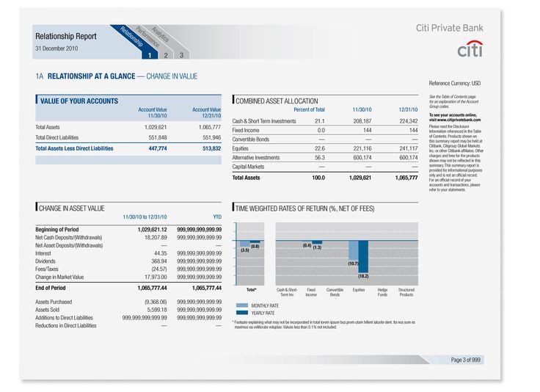Click the value 208,187
Viewport: 540px width, 392px height.
pyautogui.click(x=362, y=121)
